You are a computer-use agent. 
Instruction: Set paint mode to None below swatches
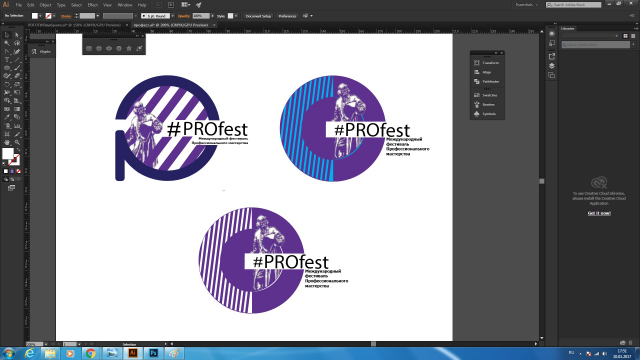point(18,171)
